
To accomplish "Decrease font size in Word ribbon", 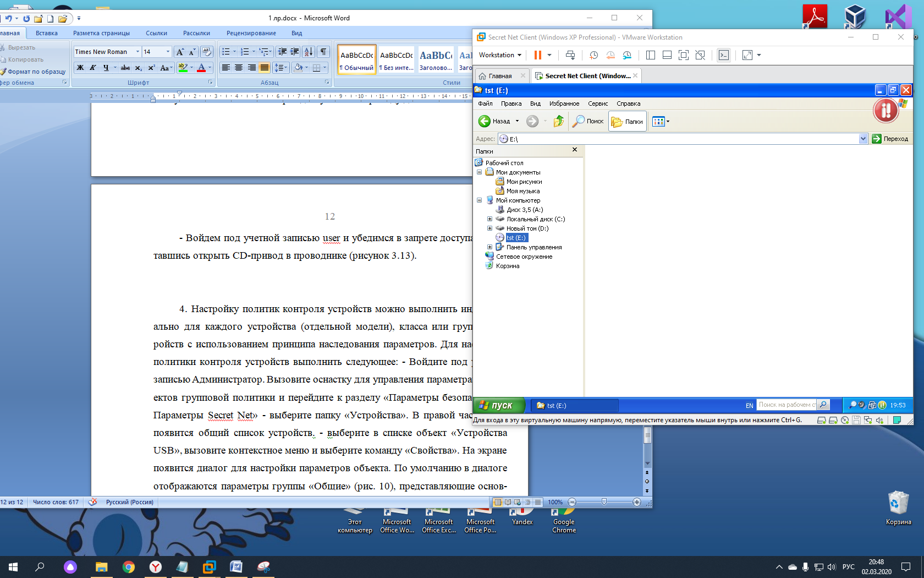I will tap(192, 52).
